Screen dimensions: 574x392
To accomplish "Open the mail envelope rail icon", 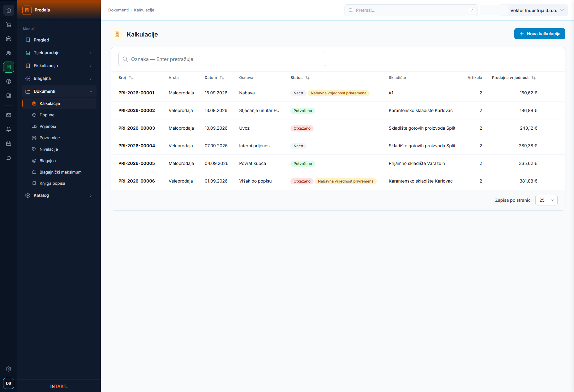I will click(x=9, y=115).
